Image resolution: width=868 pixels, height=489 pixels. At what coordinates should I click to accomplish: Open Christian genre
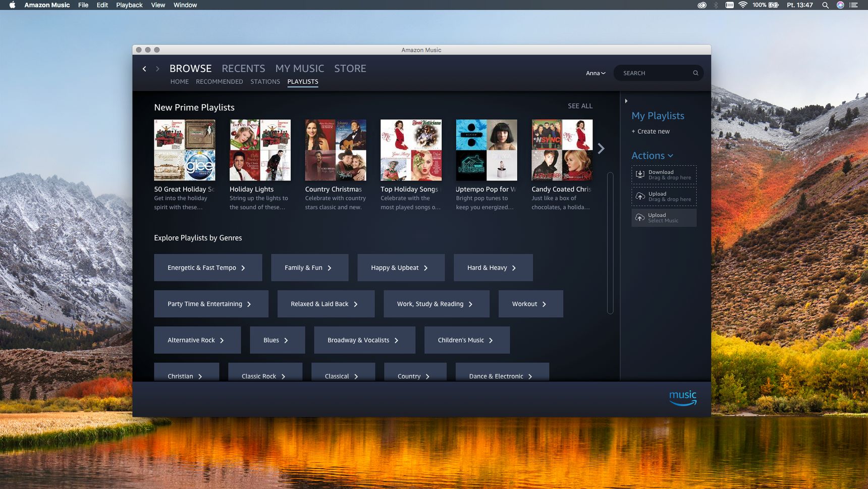[x=186, y=372]
